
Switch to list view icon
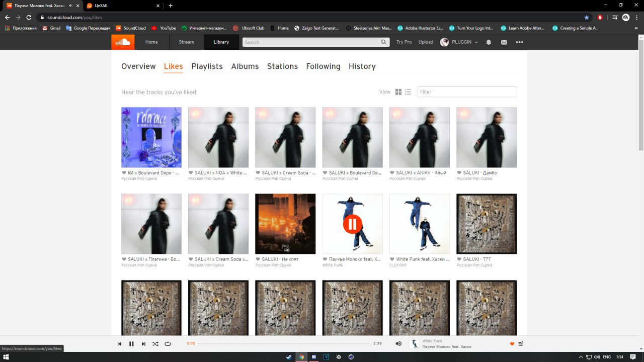click(x=408, y=92)
